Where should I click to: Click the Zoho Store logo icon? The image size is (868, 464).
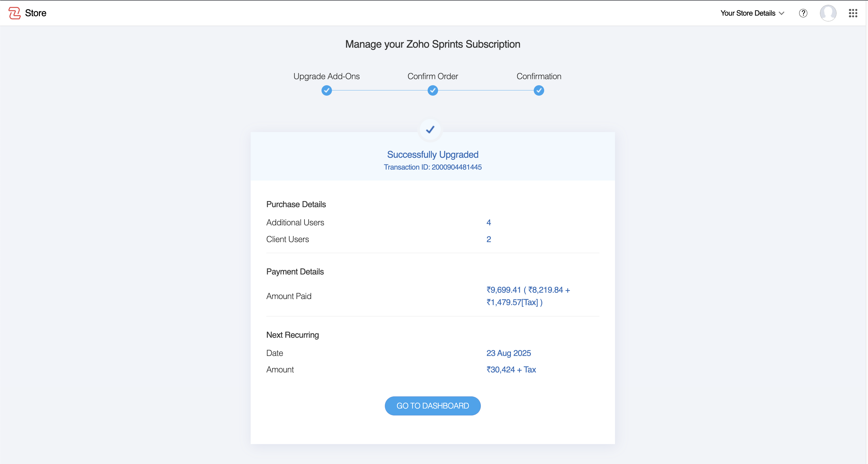pyautogui.click(x=14, y=13)
